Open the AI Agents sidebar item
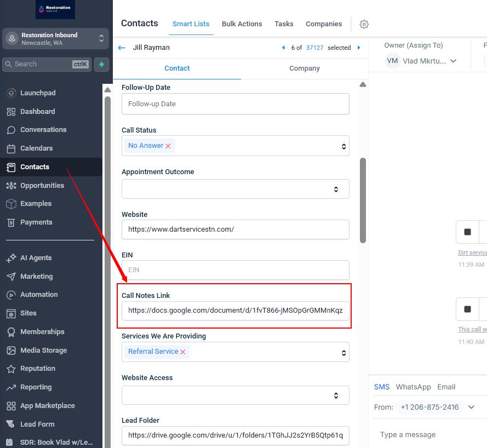This screenshot has width=487, height=448. click(x=36, y=258)
